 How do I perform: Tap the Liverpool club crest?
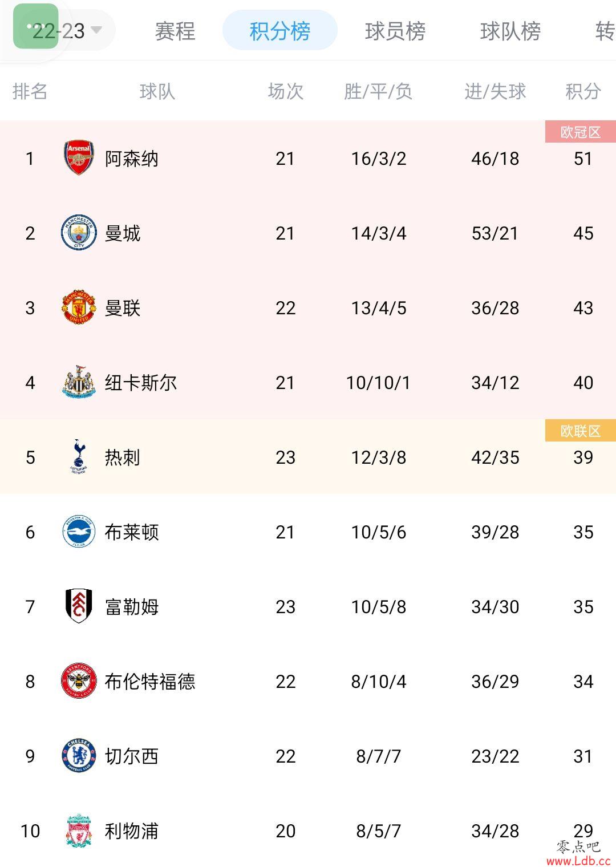[79, 830]
